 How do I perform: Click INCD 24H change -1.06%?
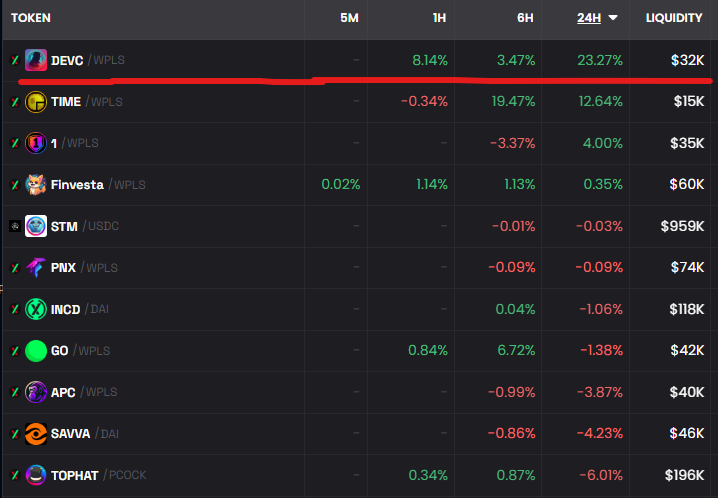[601, 309]
